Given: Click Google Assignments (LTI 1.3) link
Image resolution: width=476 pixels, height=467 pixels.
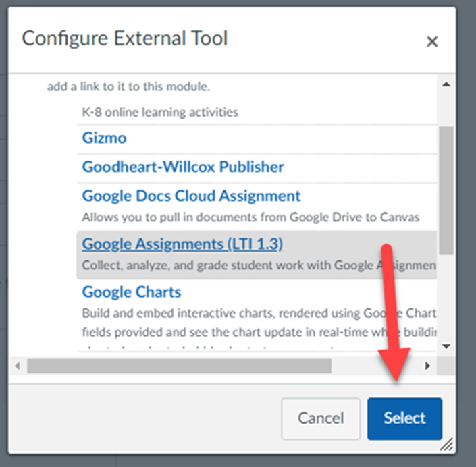Looking at the screenshot, I should click(182, 244).
